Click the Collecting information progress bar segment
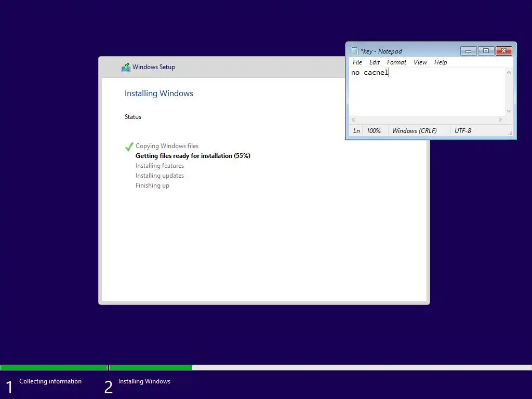The height and width of the screenshot is (399, 532). [x=54, y=367]
